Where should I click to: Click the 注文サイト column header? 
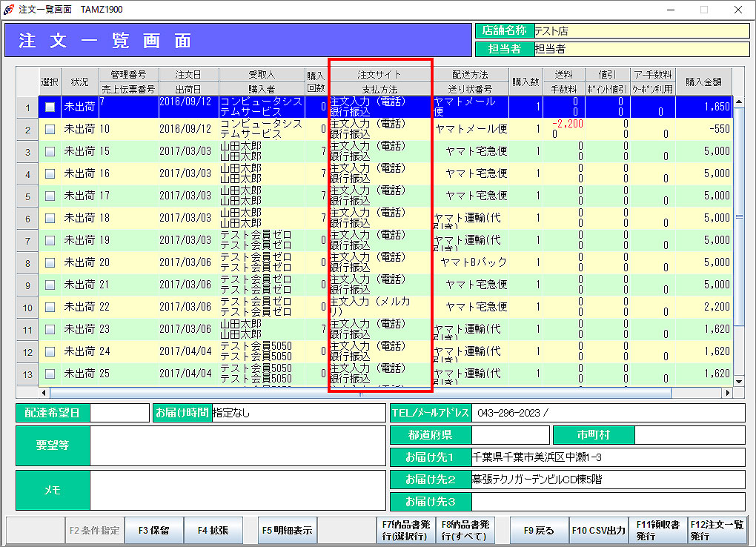click(x=379, y=75)
